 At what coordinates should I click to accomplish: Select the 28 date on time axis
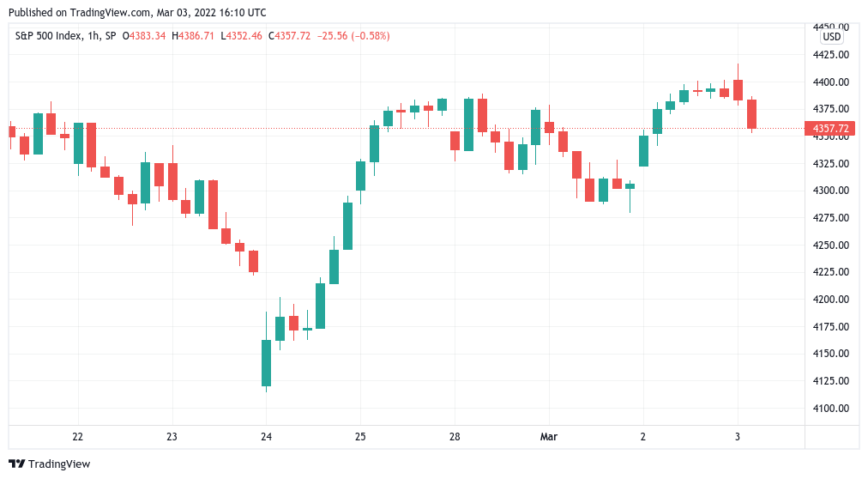(x=455, y=437)
